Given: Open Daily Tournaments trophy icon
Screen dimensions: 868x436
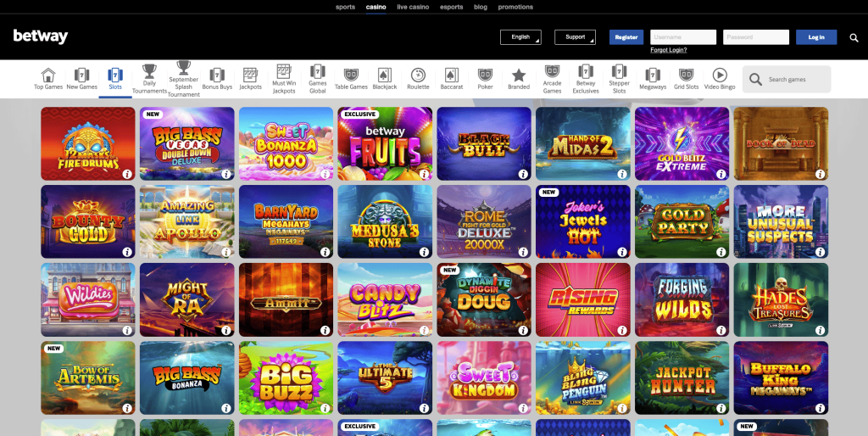Looking at the screenshot, I should (149, 71).
